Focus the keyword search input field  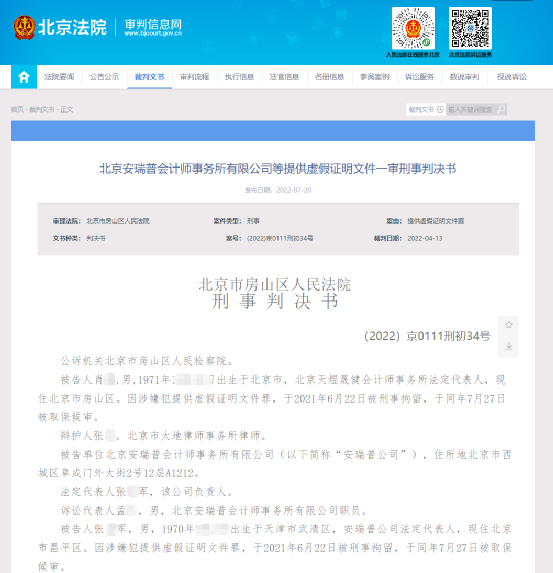[x=471, y=109]
